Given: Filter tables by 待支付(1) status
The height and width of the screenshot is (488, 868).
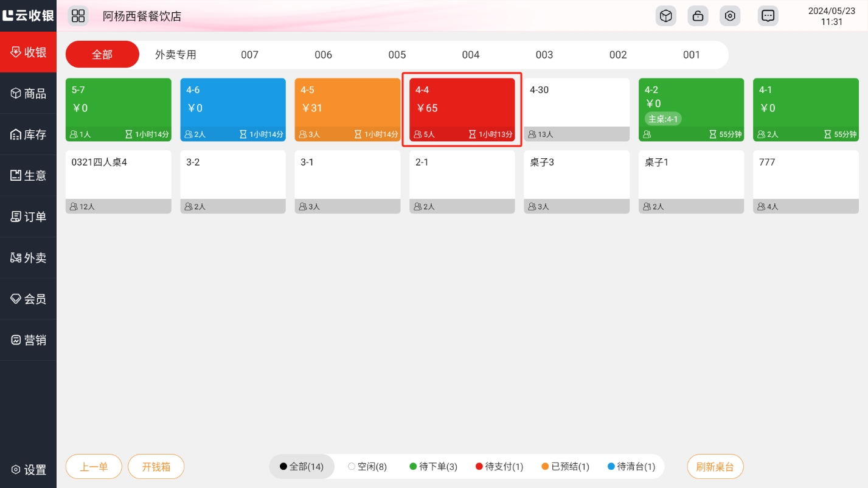Looking at the screenshot, I should point(499,467).
